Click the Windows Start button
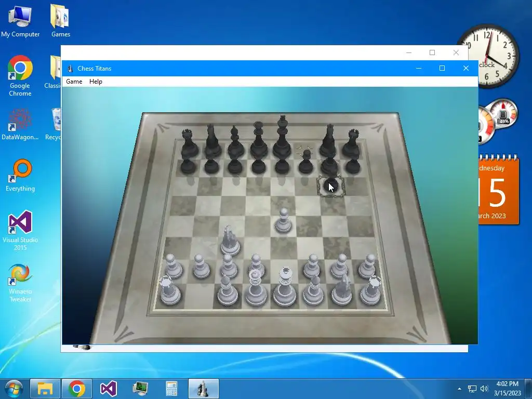The image size is (532, 399). click(x=14, y=389)
